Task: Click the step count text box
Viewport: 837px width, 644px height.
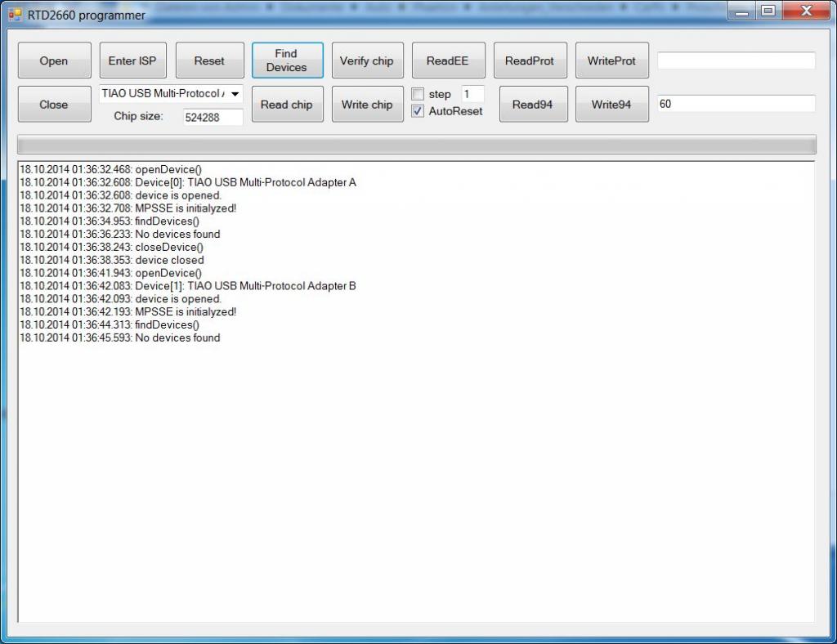Action: click(x=472, y=94)
